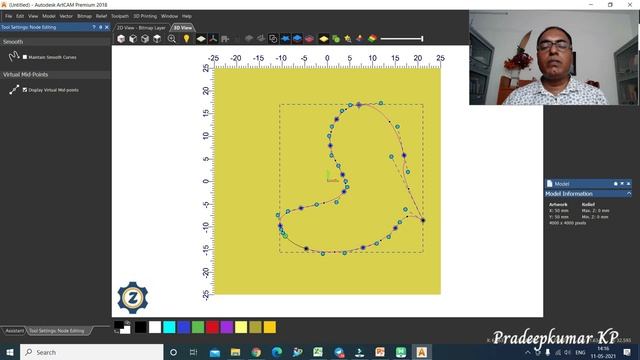Pick the purple colour swatch
Image resolution: width=640 pixels, height=360 pixels.
tap(227, 327)
